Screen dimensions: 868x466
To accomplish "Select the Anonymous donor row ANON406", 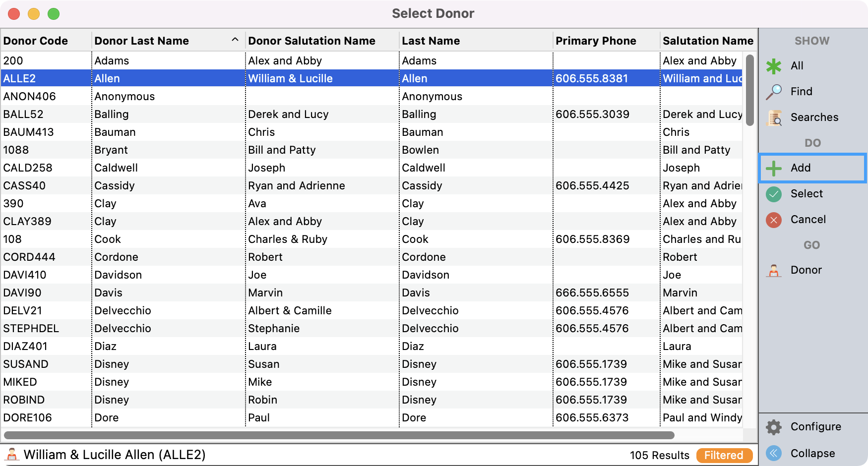I will pyautogui.click(x=30, y=96).
